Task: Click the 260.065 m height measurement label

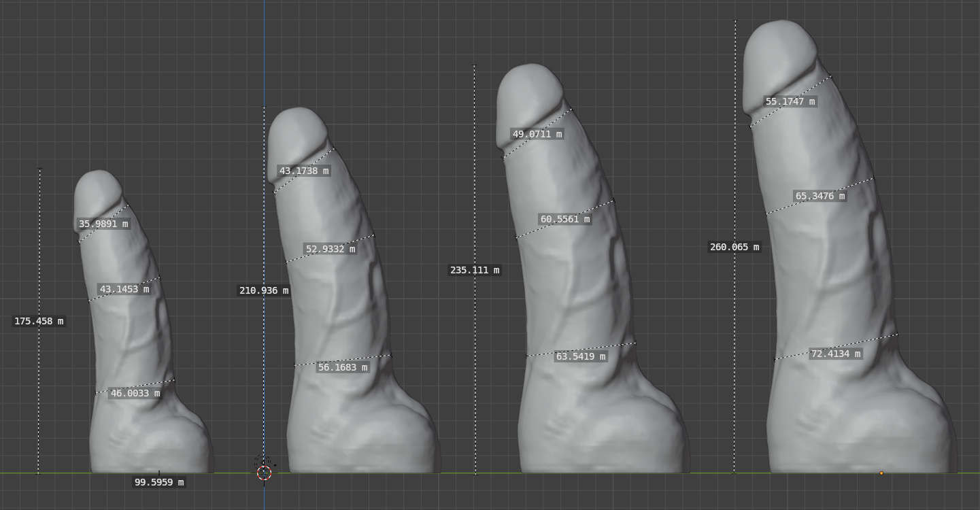Action: point(734,247)
